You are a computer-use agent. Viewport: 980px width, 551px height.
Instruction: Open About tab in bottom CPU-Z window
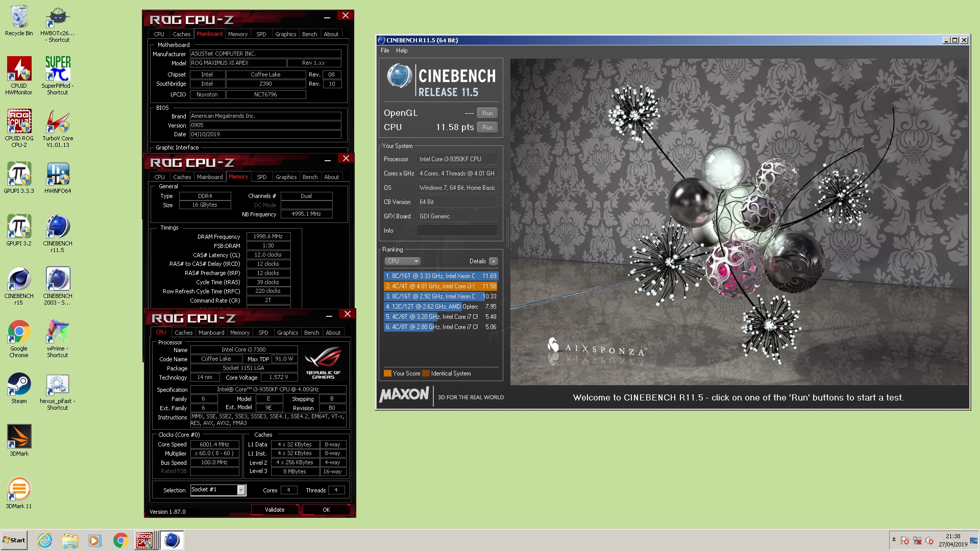(333, 333)
